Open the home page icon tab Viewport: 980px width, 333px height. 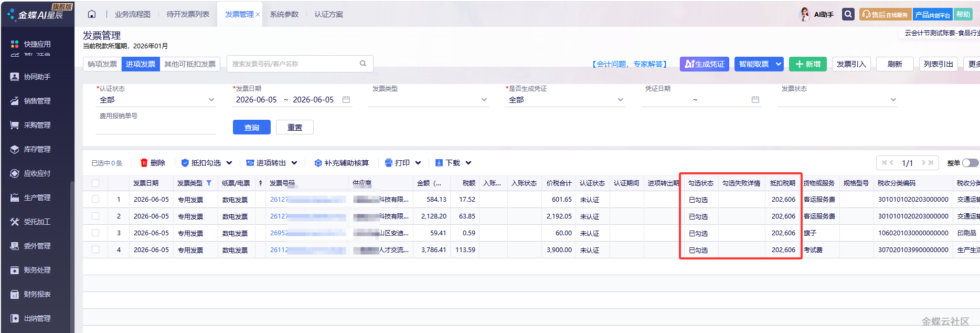tap(92, 14)
